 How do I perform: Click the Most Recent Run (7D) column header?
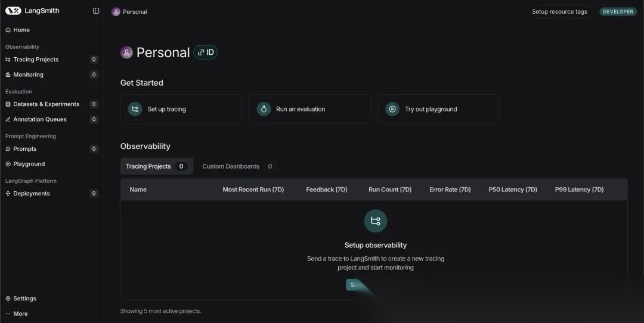253,190
